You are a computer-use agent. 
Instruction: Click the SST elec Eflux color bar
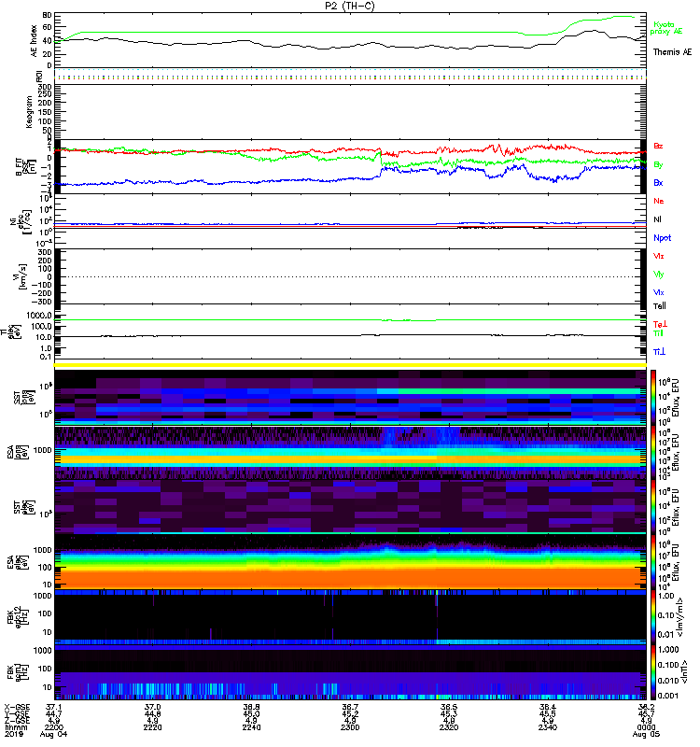click(653, 507)
